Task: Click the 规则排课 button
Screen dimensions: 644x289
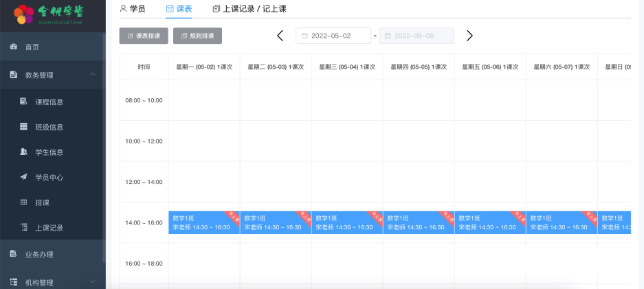Action: (x=198, y=36)
